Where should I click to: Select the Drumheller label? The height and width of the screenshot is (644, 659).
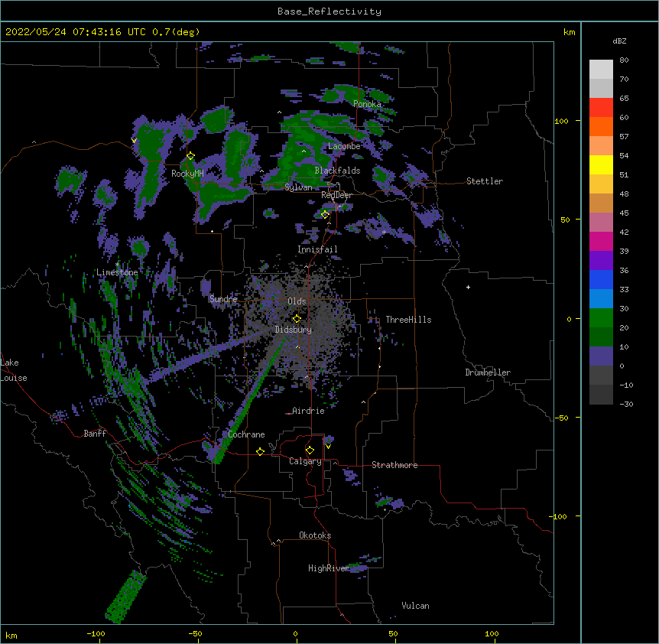click(x=488, y=372)
